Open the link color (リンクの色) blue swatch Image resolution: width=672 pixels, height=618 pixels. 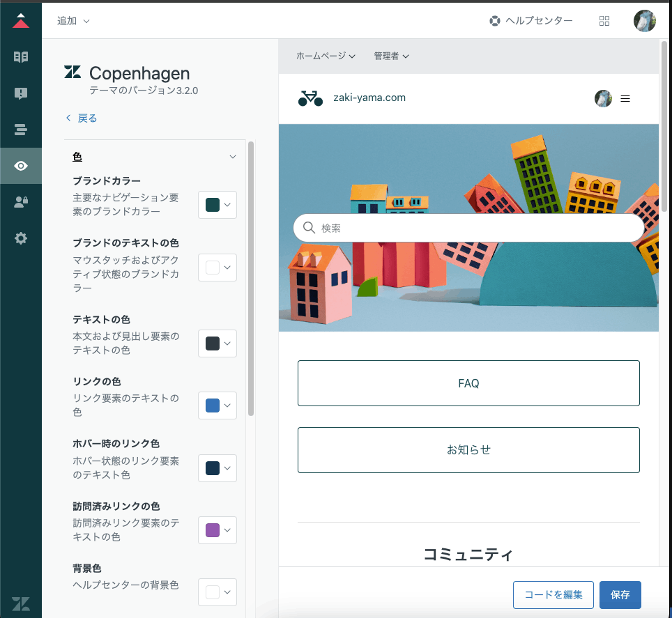click(x=217, y=405)
